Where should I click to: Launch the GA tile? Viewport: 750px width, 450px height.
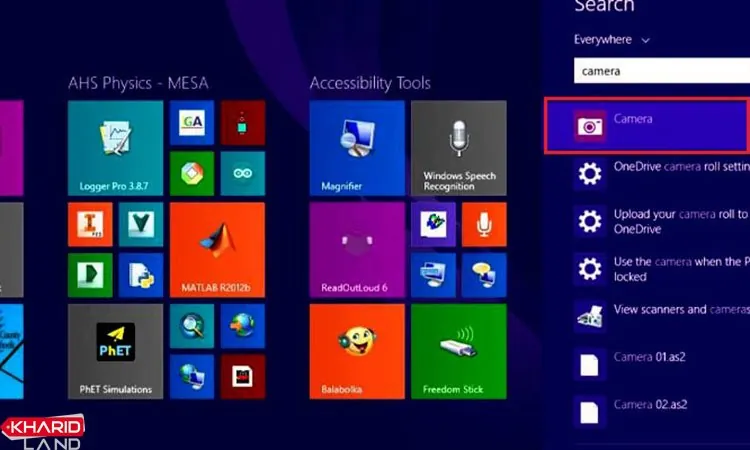[x=192, y=123]
